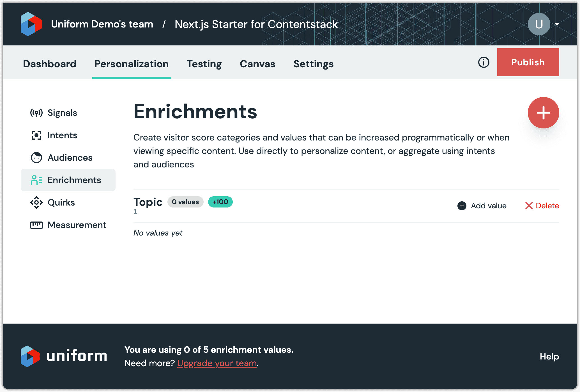The image size is (580, 392).
Task: Click the +100 cap badge on Topic
Action: pos(220,202)
